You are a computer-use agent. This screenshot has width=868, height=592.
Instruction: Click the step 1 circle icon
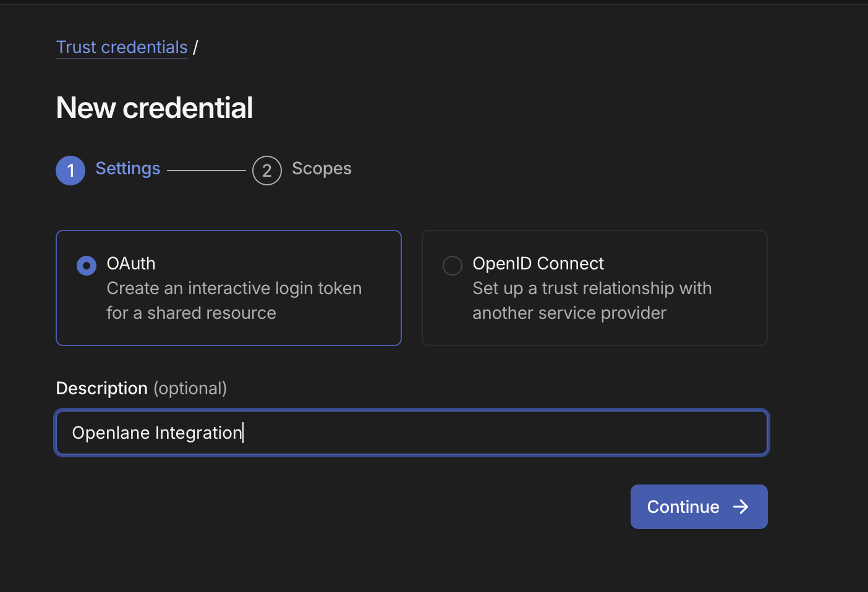click(70, 171)
